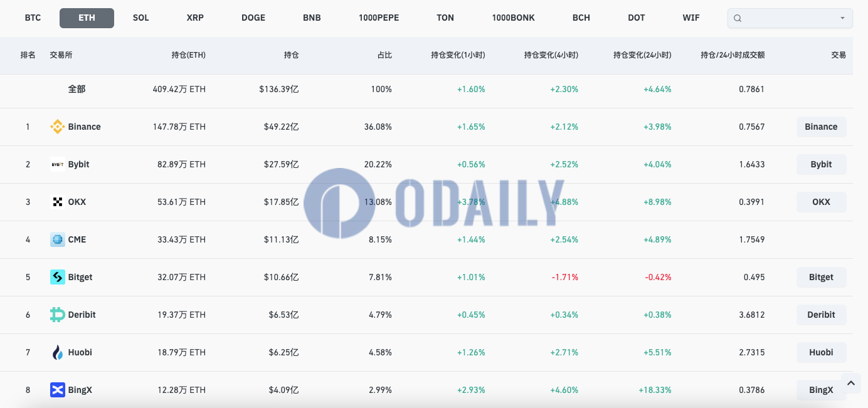Click the Bitget logo icon

click(x=57, y=277)
